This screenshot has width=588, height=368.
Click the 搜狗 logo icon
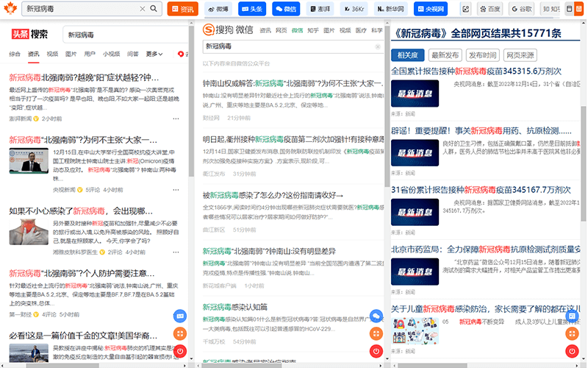point(209,29)
